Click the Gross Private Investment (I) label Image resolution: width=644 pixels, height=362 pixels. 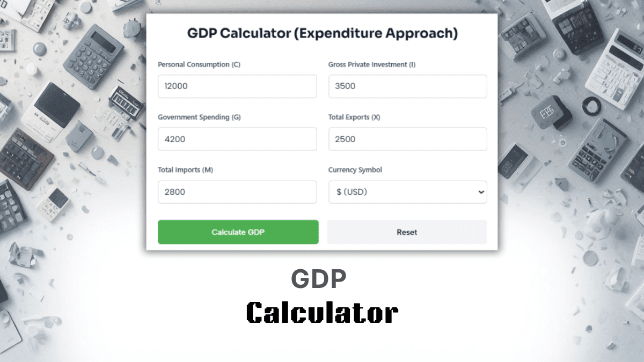[x=371, y=64]
